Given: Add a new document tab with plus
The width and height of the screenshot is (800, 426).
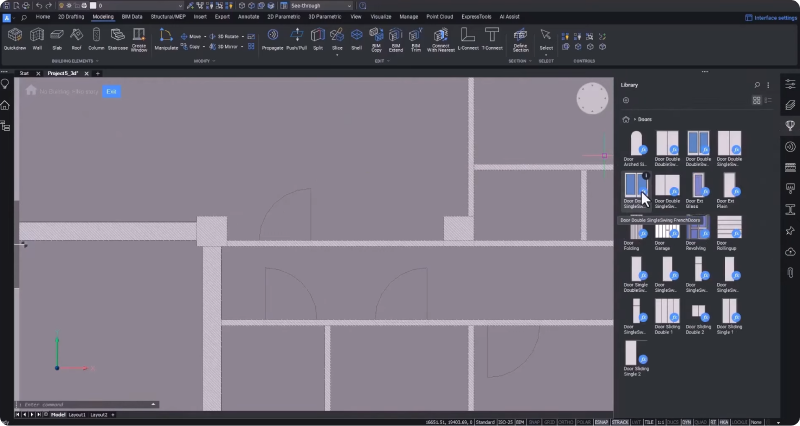Looking at the screenshot, I should coord(97,73).
